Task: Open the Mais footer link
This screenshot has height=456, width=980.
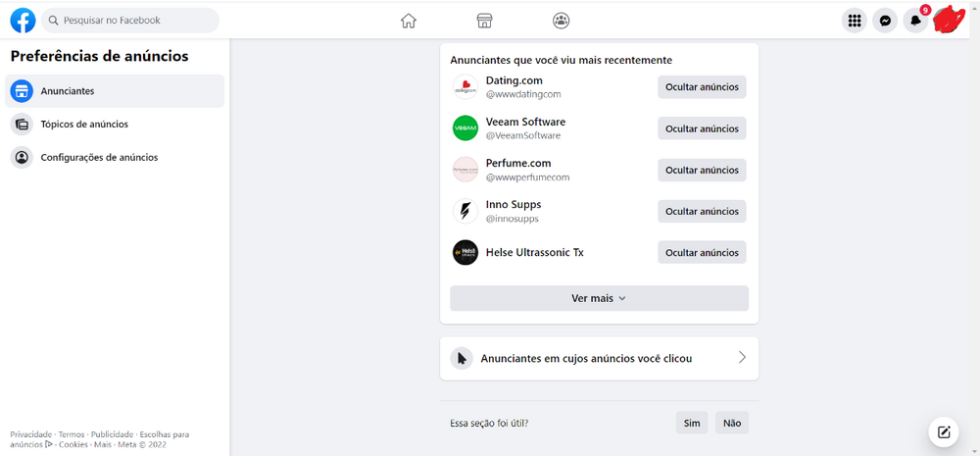Action: tap(103, 445)
